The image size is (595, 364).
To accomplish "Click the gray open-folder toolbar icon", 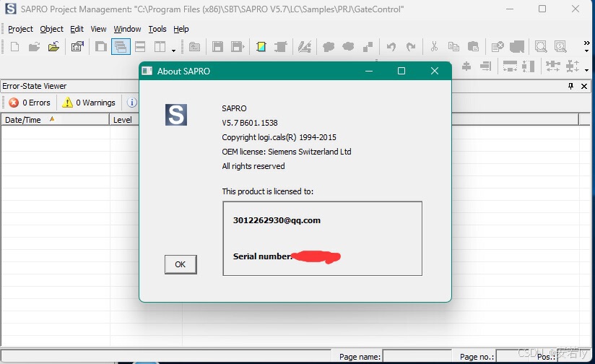I will [x=34, y=47].
